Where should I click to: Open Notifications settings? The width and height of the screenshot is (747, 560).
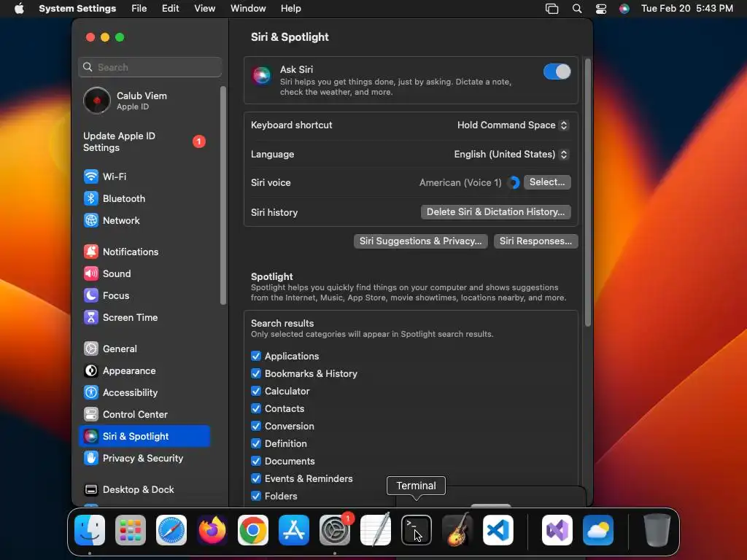coord(144,252)
